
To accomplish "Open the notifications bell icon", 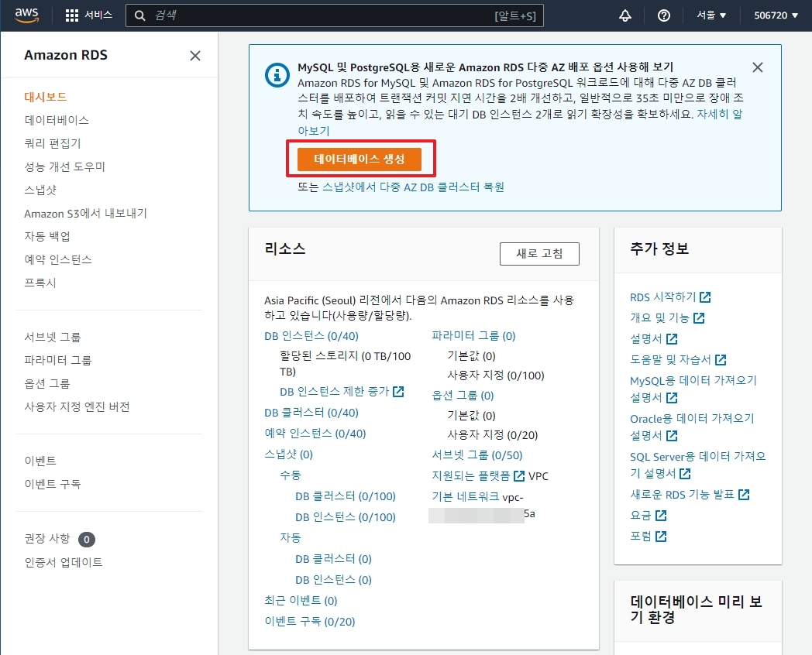I will point(625,15).
